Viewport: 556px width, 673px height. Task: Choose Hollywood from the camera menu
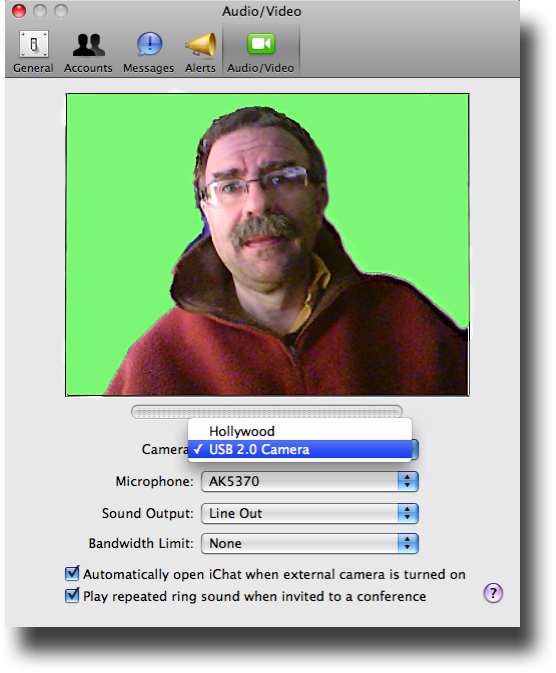click(x=300, y=431)
